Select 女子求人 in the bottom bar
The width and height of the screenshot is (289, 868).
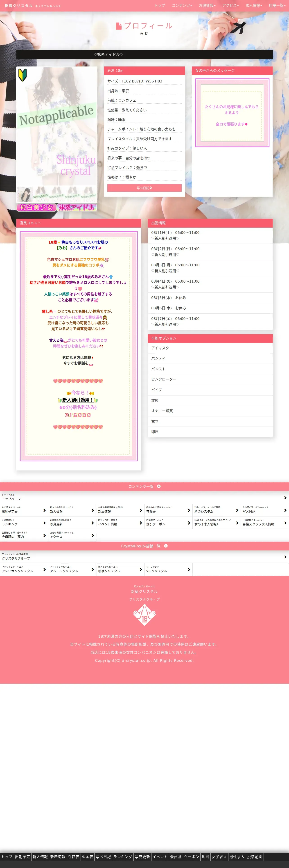click(x=219, y=857)
